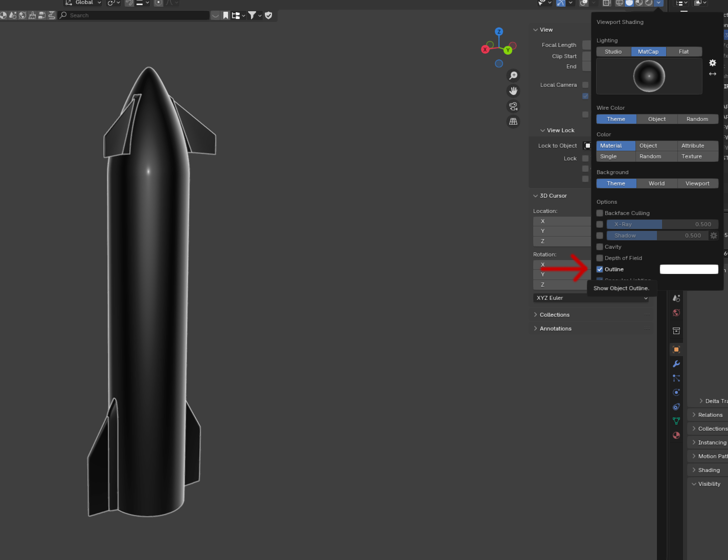728x560 pixels.
Task: Click the bookmark icon beside search
Action: tap(225, 15)
